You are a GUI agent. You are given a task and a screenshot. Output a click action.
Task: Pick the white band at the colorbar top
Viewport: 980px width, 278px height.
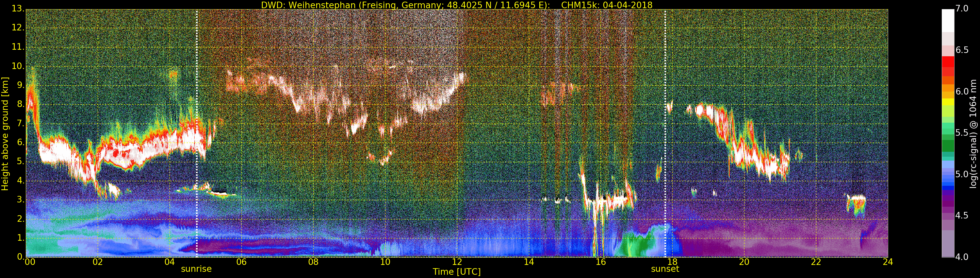pyautogui.click(x=948, y=21)
